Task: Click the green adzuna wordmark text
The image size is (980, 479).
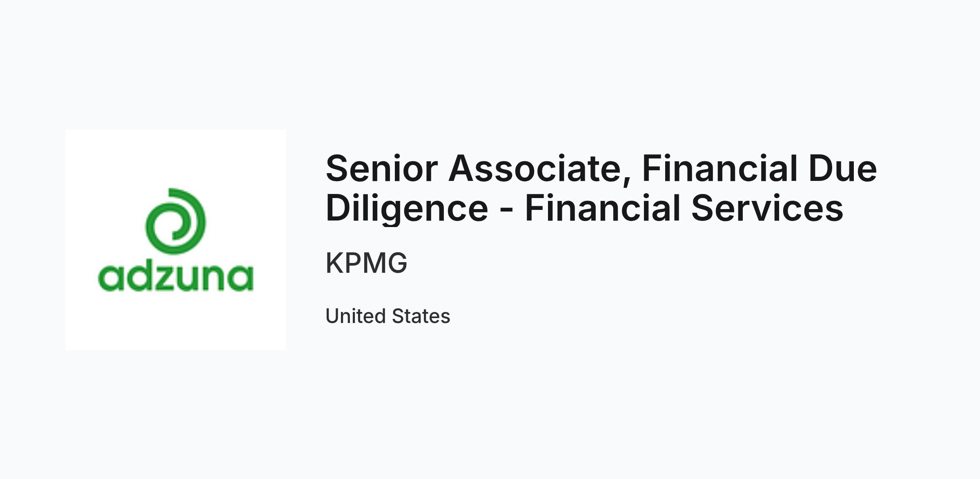Action: click(176, 278)
